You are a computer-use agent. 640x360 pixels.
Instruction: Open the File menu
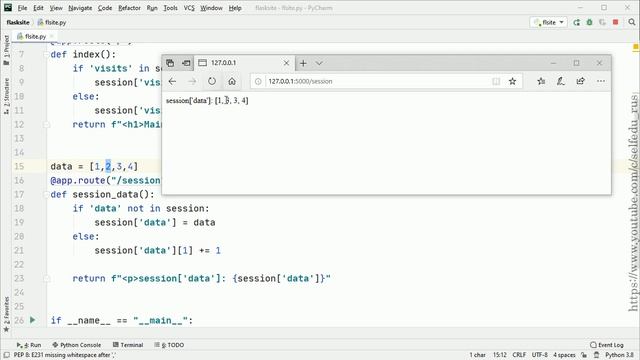click(x=22, y=8)
